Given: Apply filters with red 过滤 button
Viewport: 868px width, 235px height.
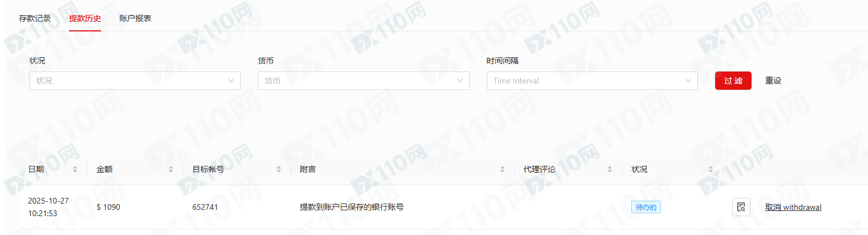Looking at the screenshot, I should click(733, 81).
